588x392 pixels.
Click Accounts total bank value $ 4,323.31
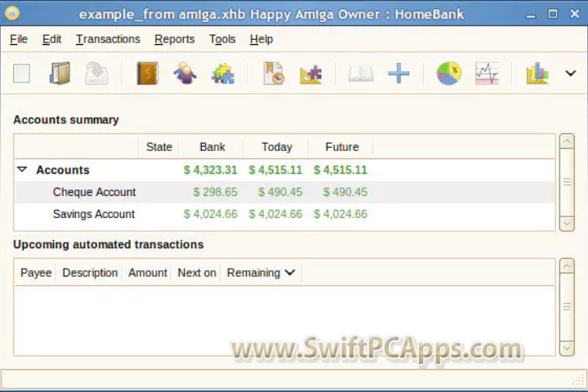coord(211,170)
